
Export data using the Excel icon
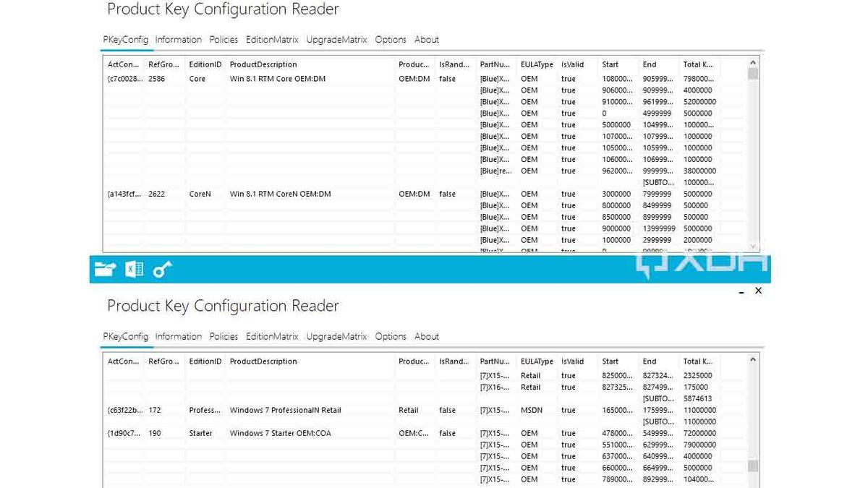click(x=134, y=268)
